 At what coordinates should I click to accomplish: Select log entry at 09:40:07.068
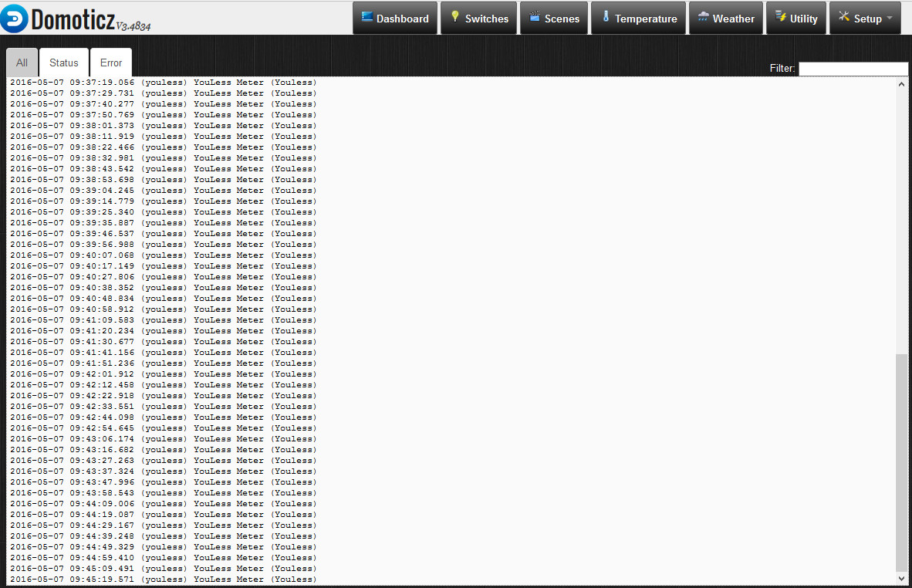coord(164,255)
